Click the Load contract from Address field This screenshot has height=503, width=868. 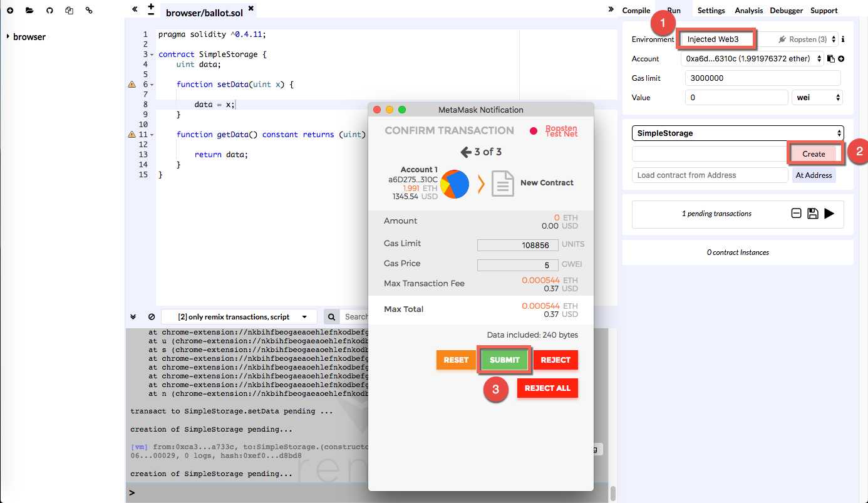click(x=710, y=175)
